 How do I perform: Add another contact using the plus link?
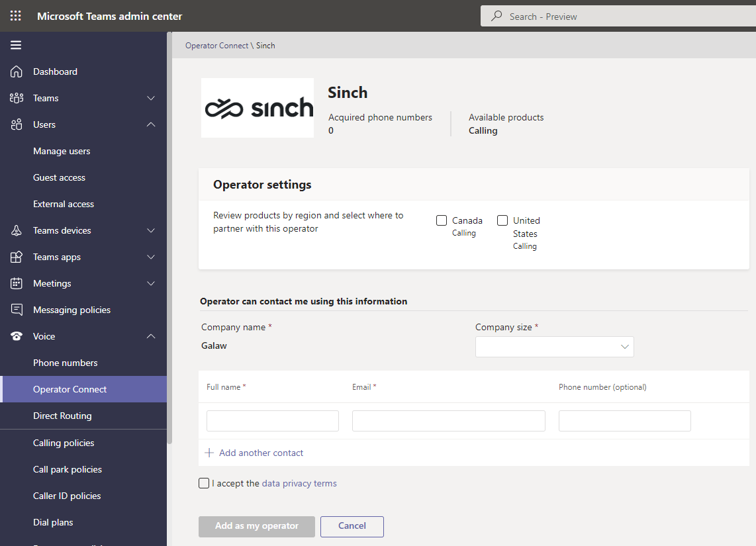254,452
